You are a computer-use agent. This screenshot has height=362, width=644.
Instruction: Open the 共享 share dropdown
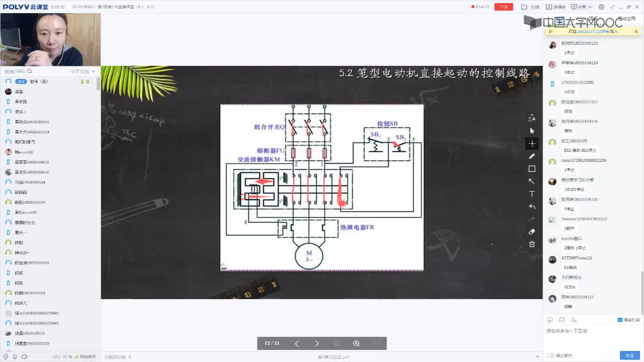[x=581, y=7]
